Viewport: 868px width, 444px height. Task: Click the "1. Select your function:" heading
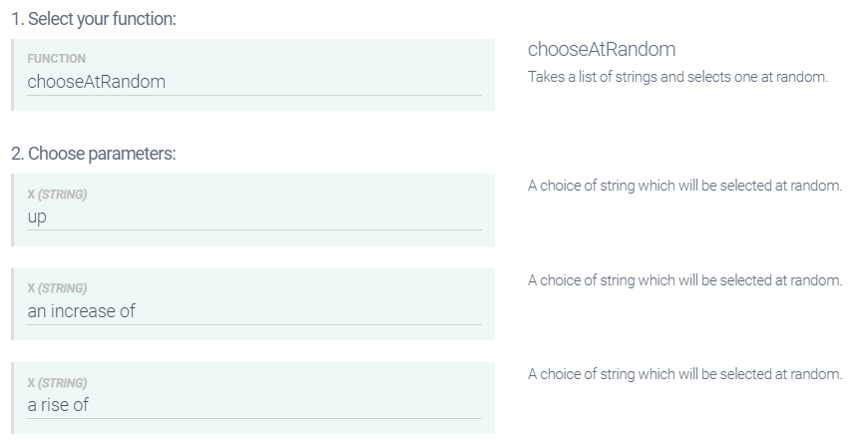[95, 19]
